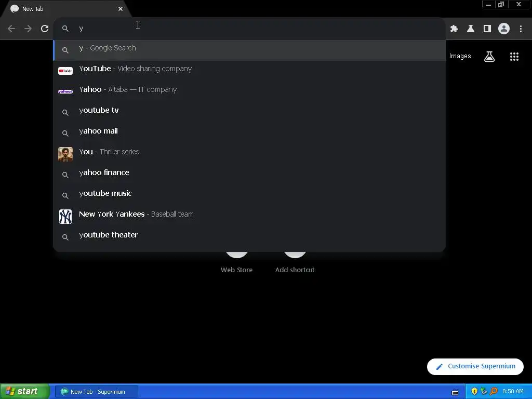Image resolution: width=532 pixels, height=399 pixels.
Task: Click the Yahoo logo icon
Action: (x=65, y=91)
